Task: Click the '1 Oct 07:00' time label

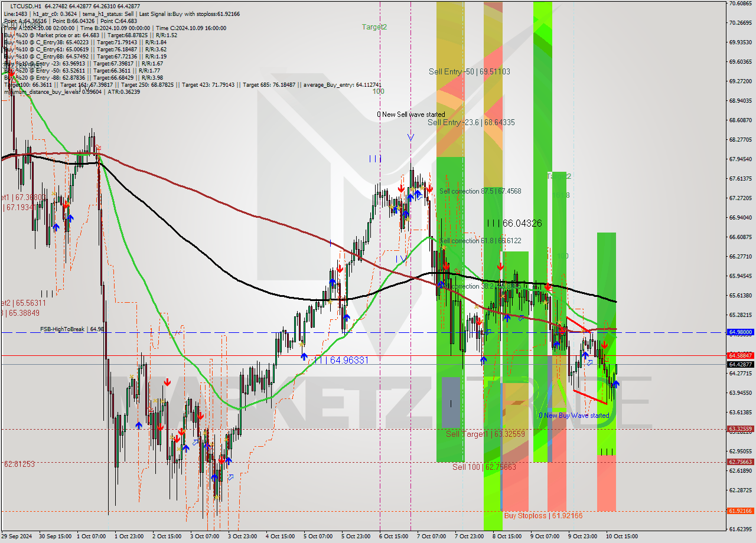Action: (x=93, y=537)
